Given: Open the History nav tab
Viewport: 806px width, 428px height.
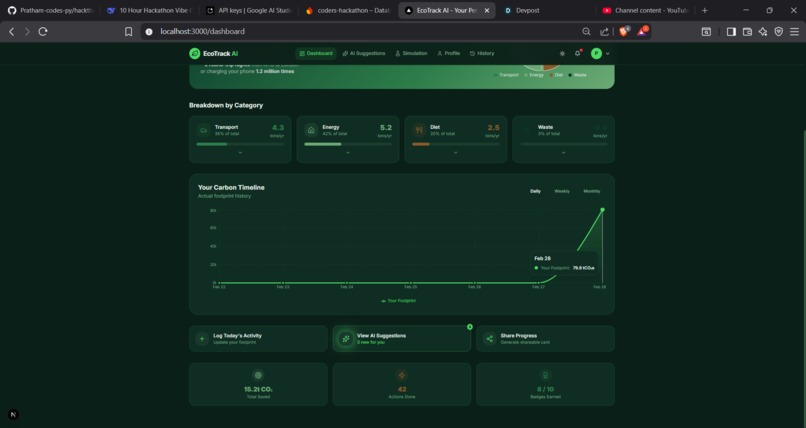Looking at the screenshot, I should point(482,53).
